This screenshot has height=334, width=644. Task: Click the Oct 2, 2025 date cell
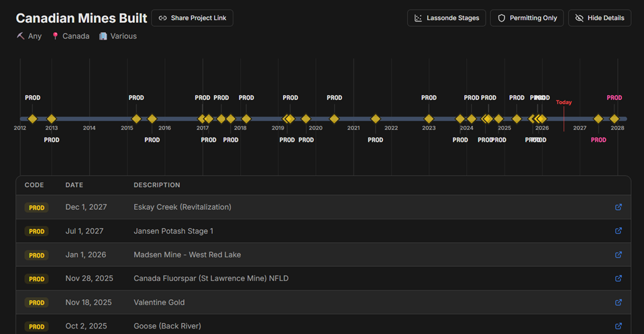point(87,326)
